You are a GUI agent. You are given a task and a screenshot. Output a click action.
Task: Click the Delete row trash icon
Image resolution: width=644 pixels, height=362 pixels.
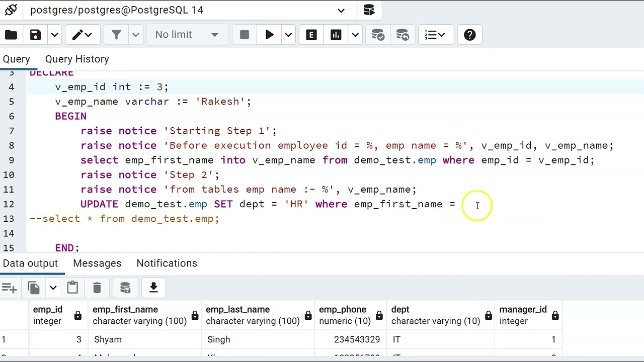97,288
